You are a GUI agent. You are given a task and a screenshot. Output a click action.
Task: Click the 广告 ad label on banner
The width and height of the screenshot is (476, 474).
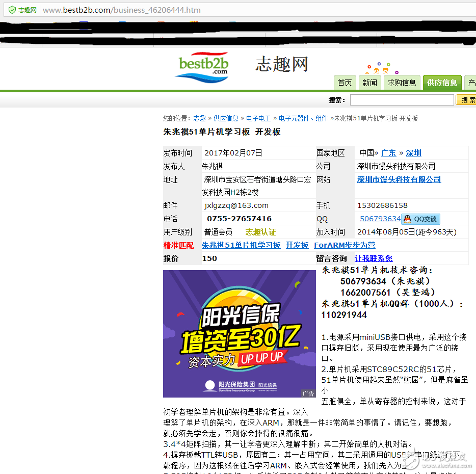(308, 393)
